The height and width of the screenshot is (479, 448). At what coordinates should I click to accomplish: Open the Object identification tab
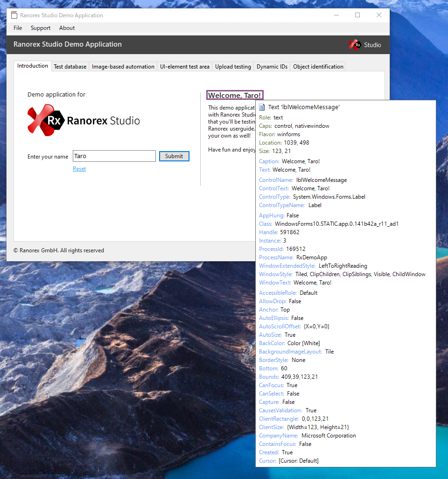point(318,67)
